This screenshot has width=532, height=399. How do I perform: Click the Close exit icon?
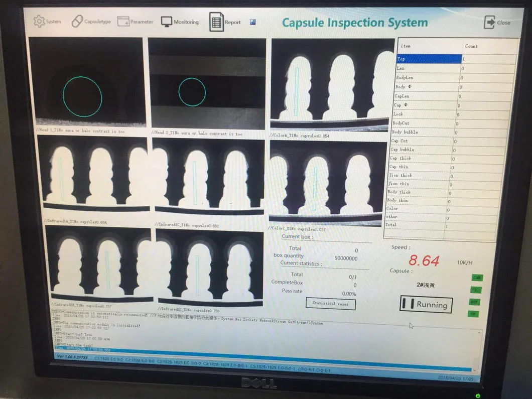pos(489,23)
